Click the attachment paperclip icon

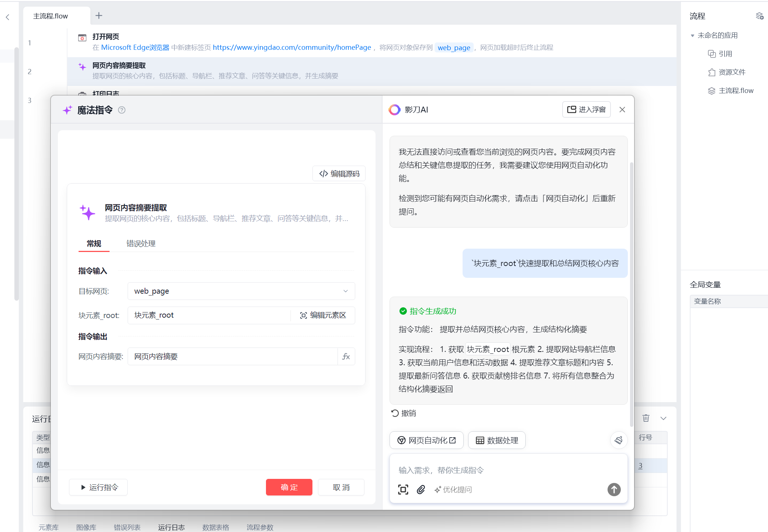[x=421, y=490]
